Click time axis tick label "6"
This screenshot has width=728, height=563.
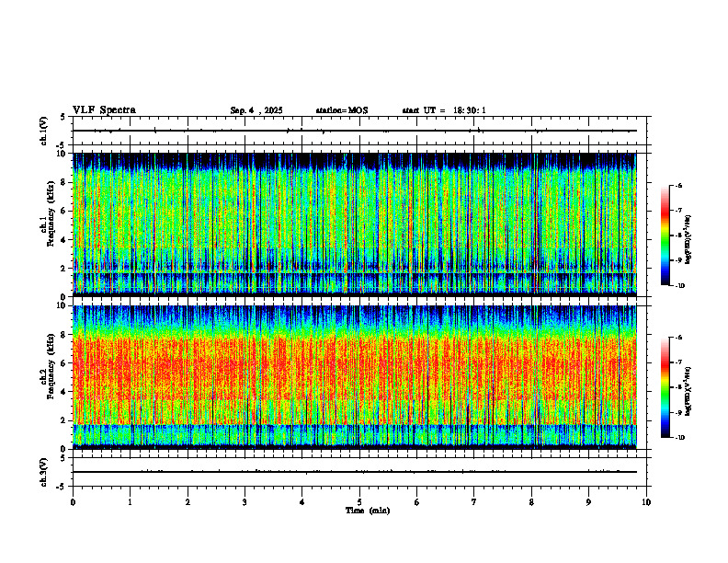pos(417,502)
